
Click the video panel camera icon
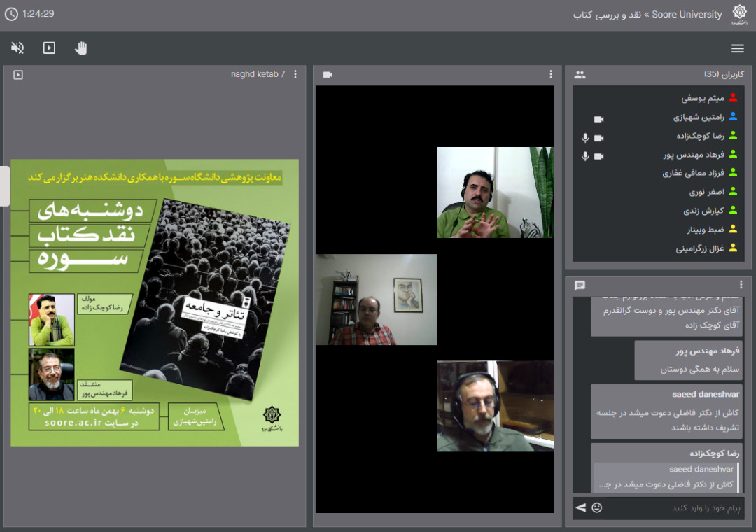click(328, 75)
